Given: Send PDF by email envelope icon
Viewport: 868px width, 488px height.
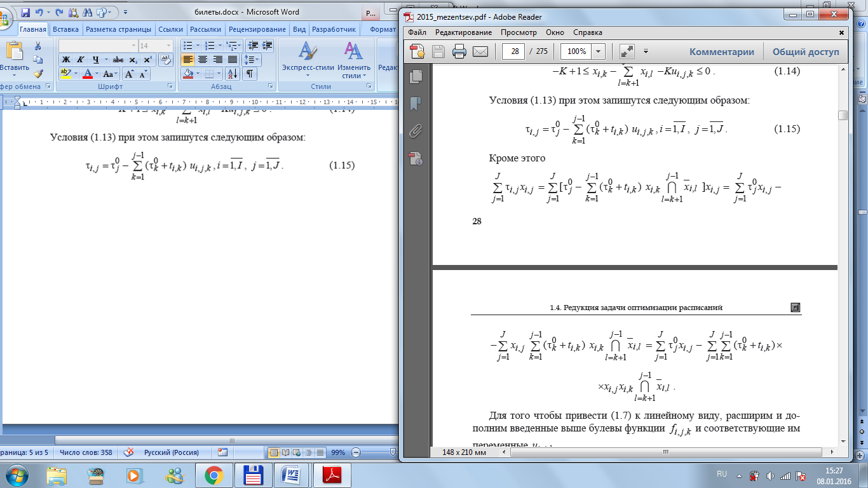Looking at the screenshot, I should pos(480,51).
